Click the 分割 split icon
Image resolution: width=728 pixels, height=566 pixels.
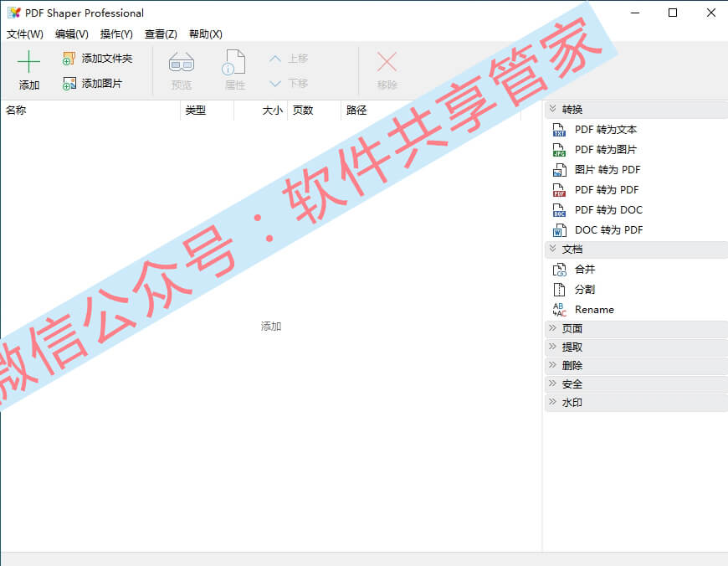click(559, 290)
